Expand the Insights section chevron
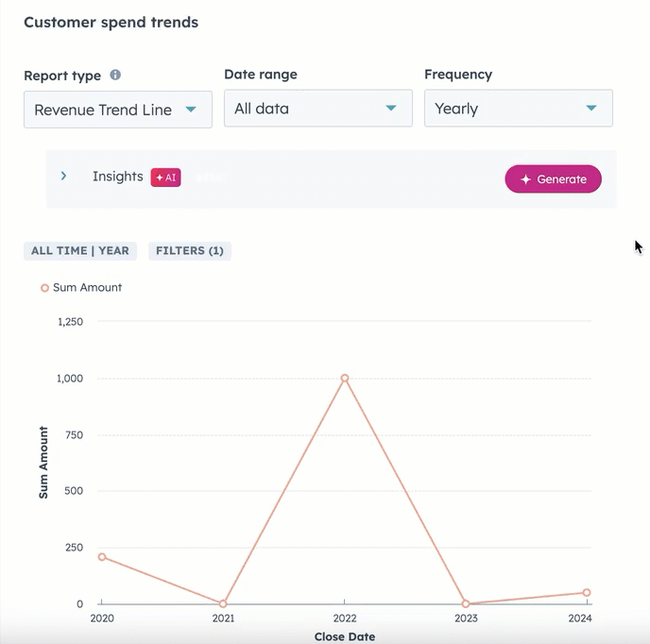Screen dimensions: 650x644 pyautogui.click(x=63, y=177)
